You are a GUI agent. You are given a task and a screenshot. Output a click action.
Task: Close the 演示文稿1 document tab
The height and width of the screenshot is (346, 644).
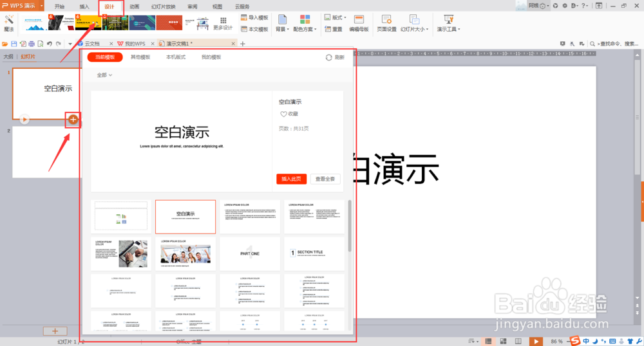[233, 44]
